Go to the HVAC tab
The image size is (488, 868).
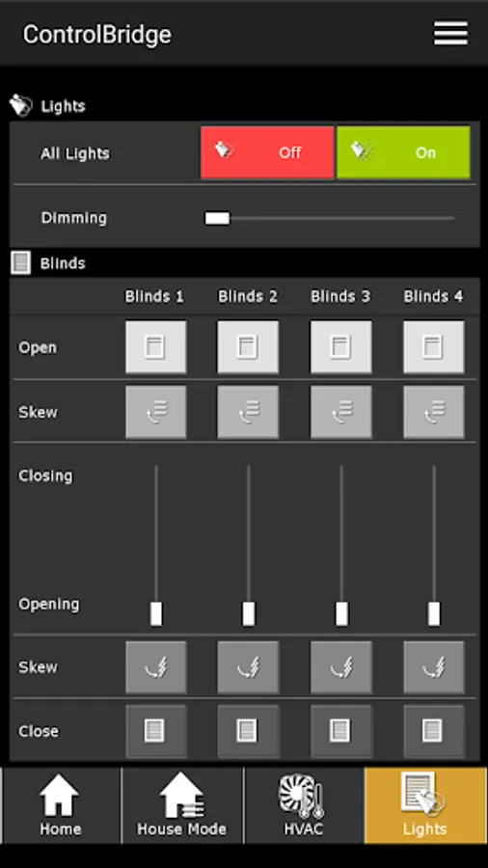point(304,805)
